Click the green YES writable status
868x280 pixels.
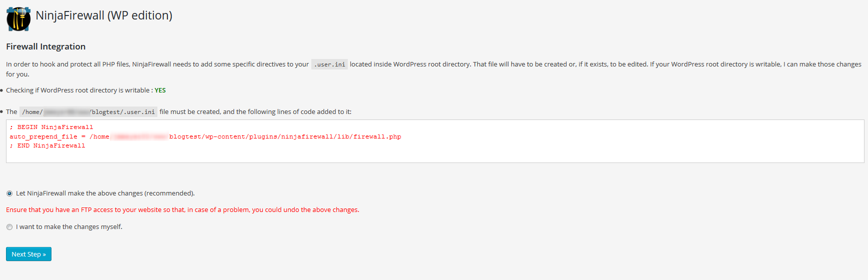point(160,90)
